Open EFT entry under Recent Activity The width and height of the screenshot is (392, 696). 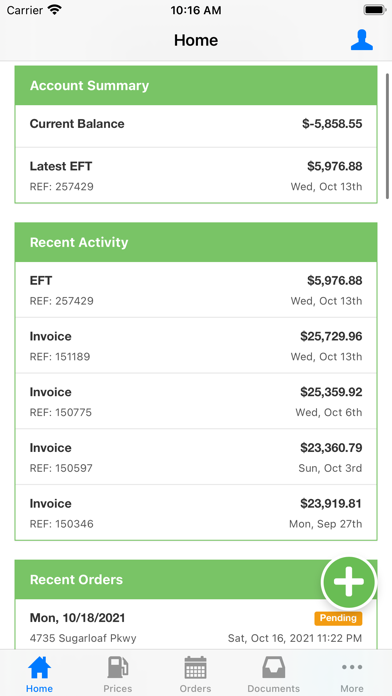(196, 290)
